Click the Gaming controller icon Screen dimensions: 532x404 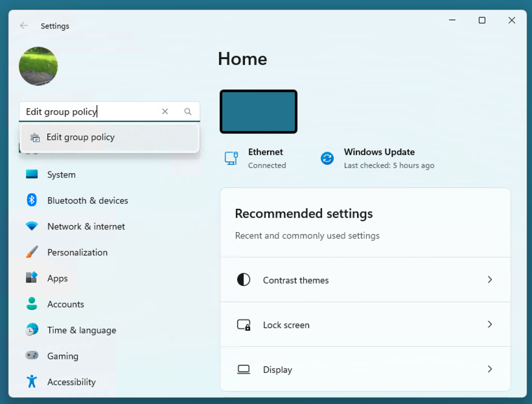click(32, 356)
